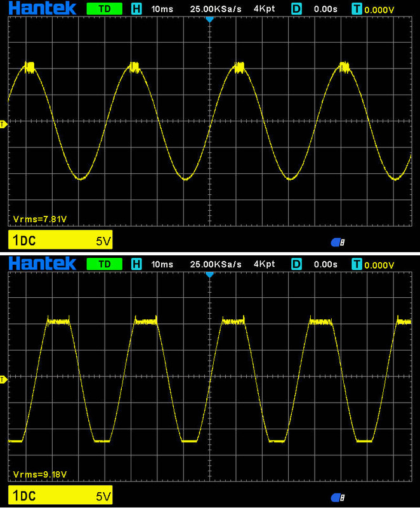The image size is (420, 508).
Task: Click the 0.000V trigger level, upper screen
Action: pos(379,10)
